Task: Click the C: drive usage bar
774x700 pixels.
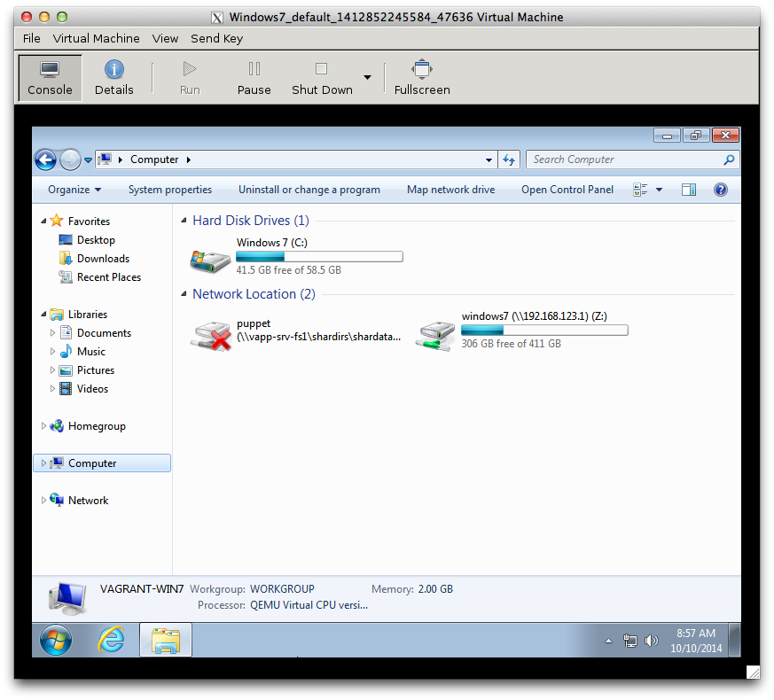Action: (x=319, y=256)
